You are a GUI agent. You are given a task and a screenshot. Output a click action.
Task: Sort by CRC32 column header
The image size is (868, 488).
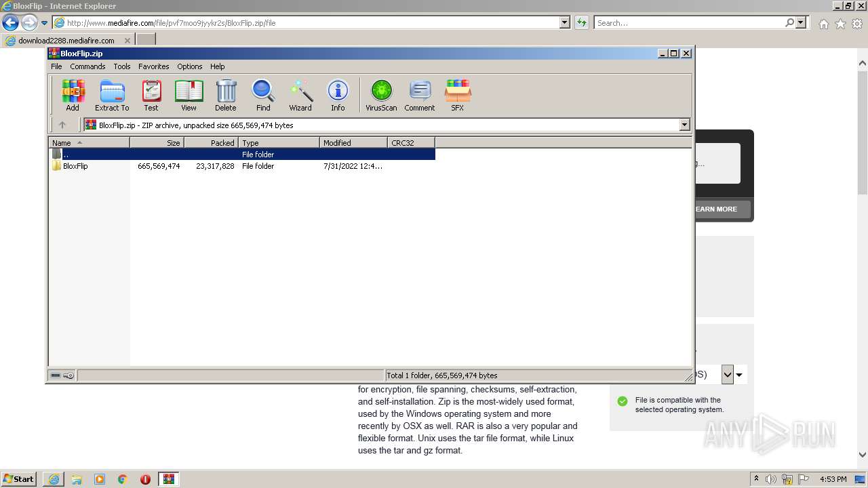click(x=411, y=143)
